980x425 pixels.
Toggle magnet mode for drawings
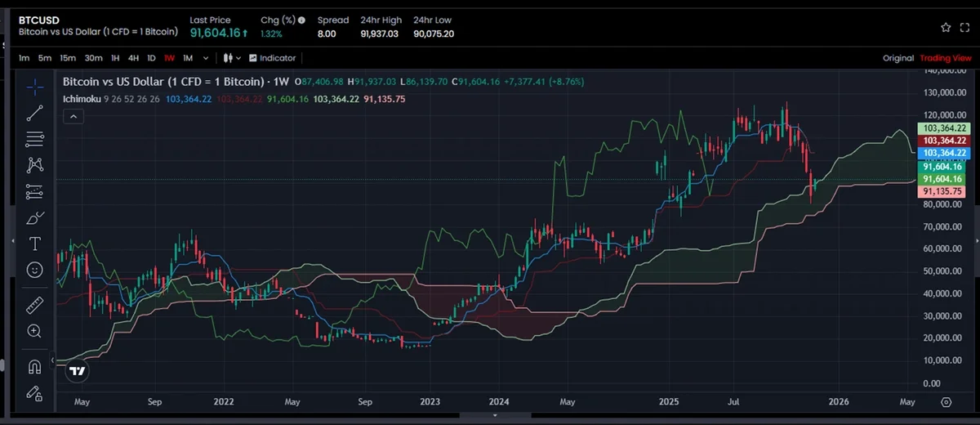tap(34, 366)
